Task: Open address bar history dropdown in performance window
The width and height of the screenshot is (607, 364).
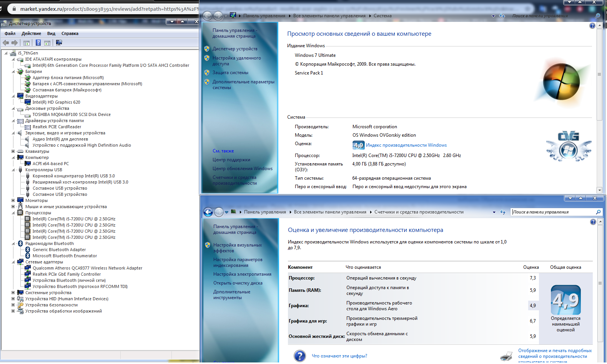Action: coord(494,212)
